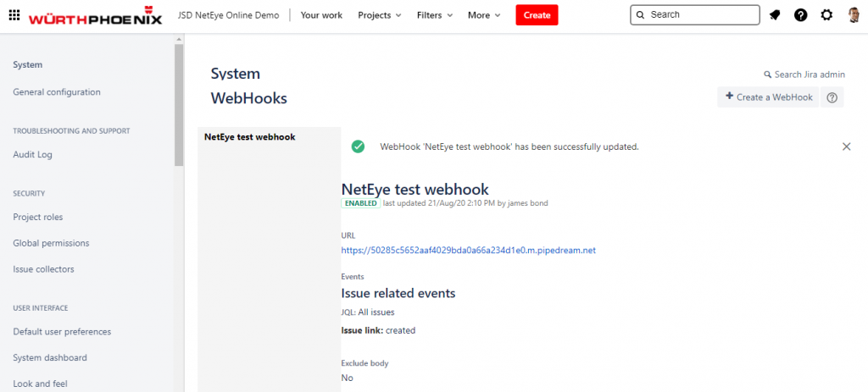This screenshot has height=392, width=868.
Task: Click Search Jira admin link
Action: tap(804, 75)
